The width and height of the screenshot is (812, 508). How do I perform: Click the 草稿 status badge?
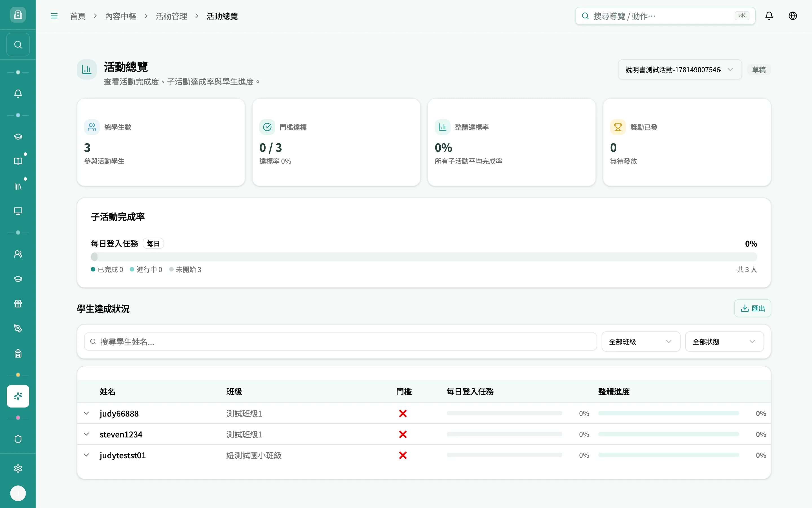tap(759, 69)
